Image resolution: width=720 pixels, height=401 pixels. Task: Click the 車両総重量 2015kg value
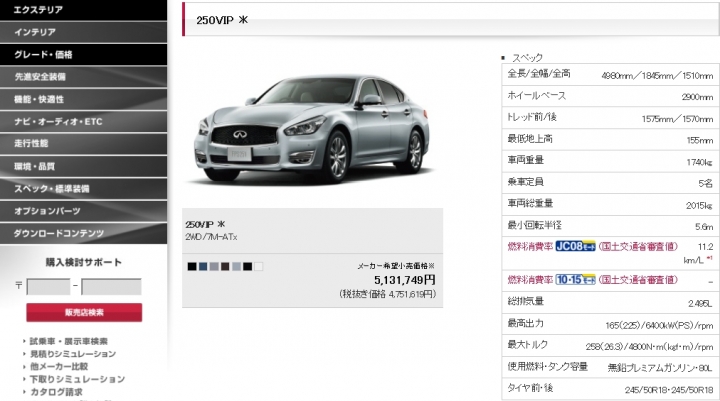(x=699, y=205)
